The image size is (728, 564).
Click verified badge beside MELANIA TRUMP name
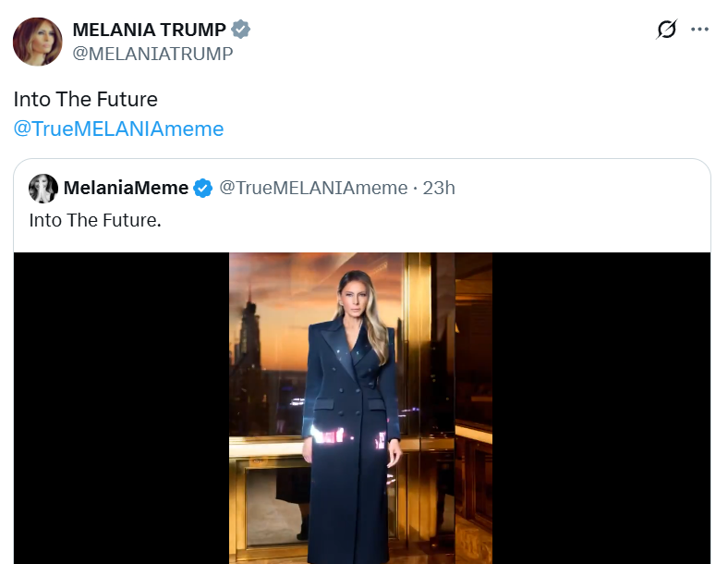coord(241,30)
